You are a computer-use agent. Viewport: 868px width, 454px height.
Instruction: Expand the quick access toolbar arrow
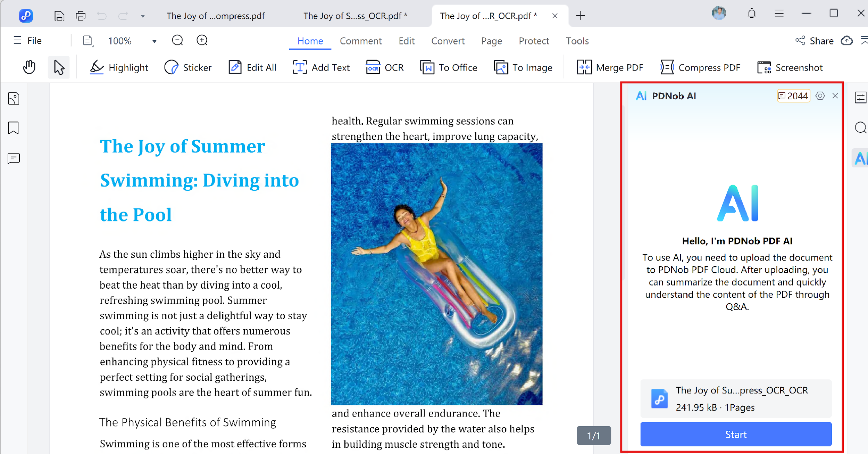tap(142, 16)
